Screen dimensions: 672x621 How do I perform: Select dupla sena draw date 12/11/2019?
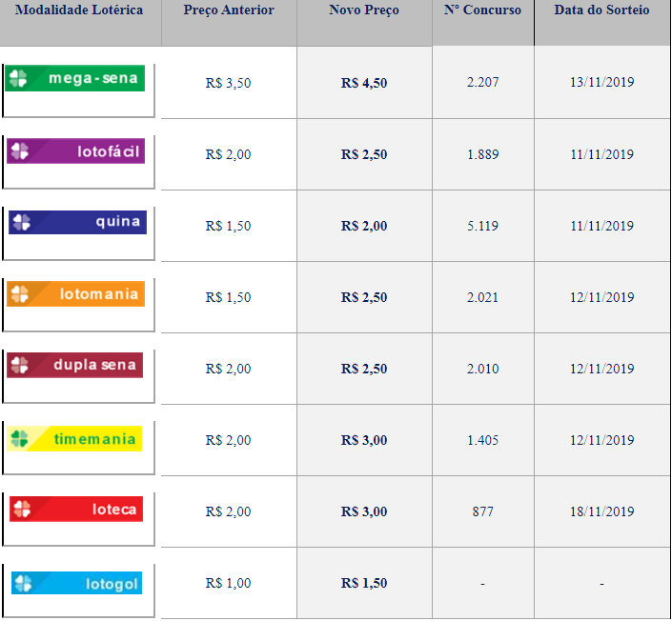[602, 369]
